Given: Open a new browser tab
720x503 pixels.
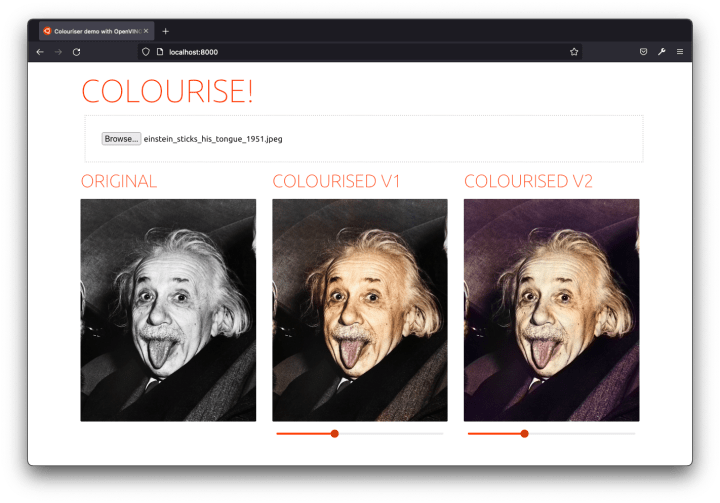Looking at the screenshot, I should [166, 31].
